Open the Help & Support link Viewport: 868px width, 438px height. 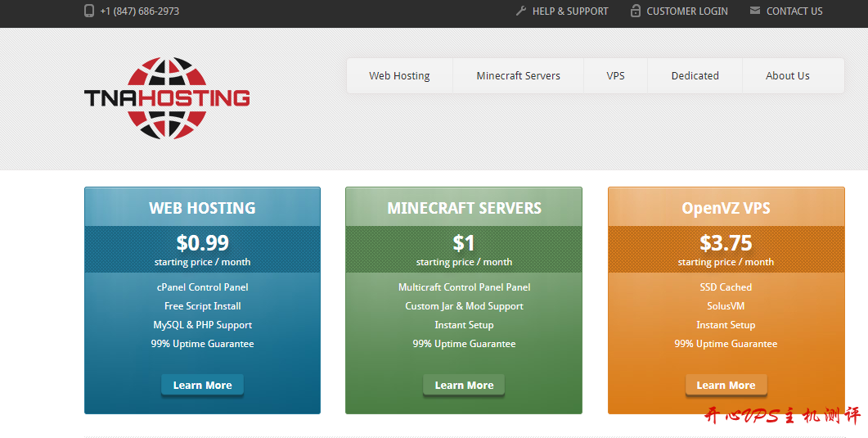coord(569,11)
